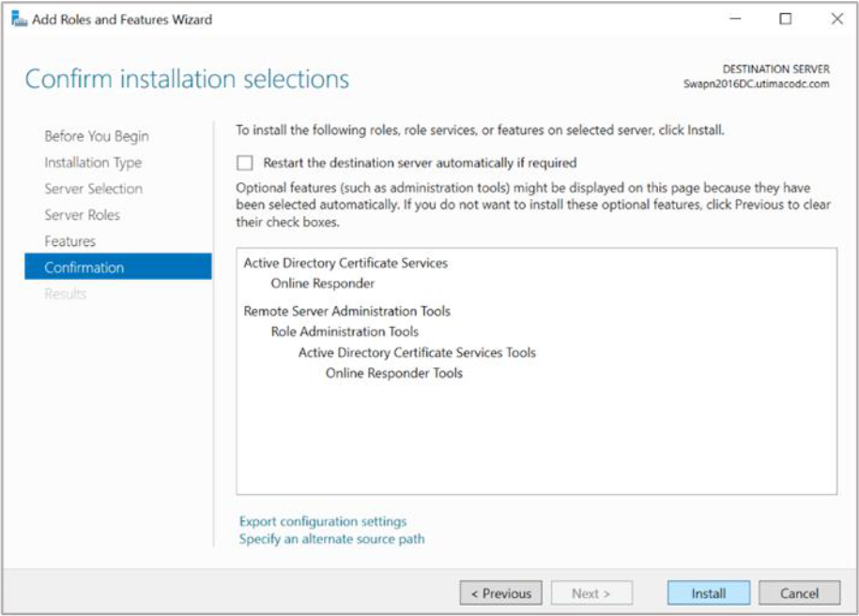Click Remote Server Administration Tools entry
859x616 pixels.
pos(346,311)
